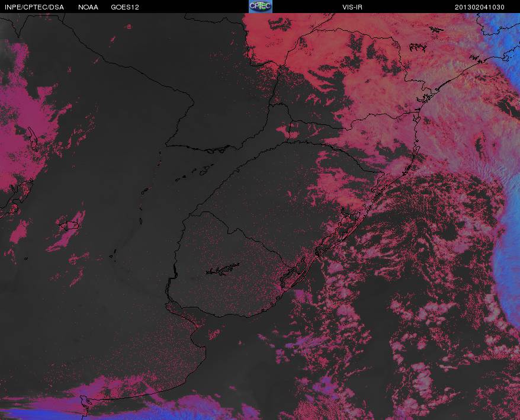Viewport: 520px width, 420px height.
Task: Select the INPE/CPTEC/DSA header label
Action: [34, 7]
